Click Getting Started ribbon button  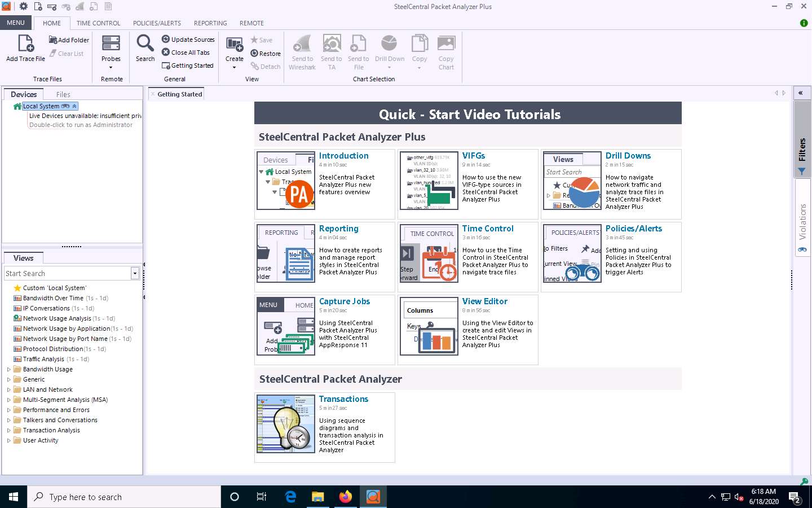coord(188,65)
